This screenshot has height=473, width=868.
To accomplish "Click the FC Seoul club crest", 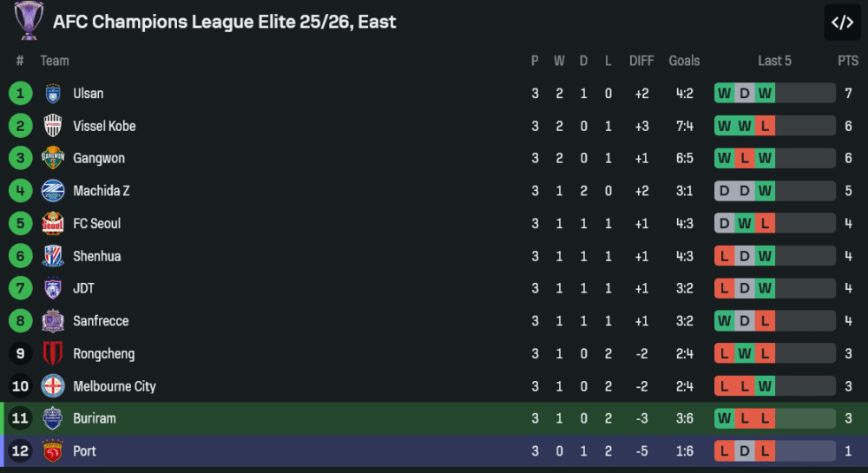I will point(53,223).
